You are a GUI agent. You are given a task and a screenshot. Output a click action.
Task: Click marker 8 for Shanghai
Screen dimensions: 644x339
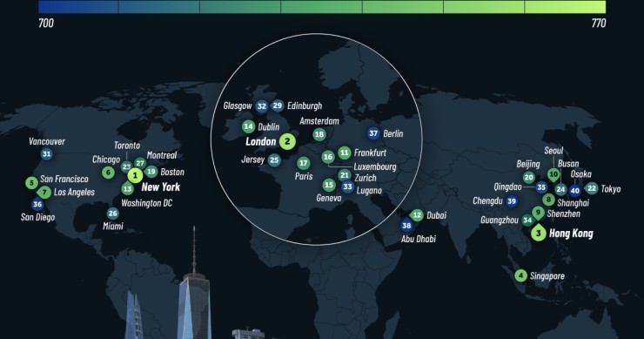pyautogui.click(x=549, y=200)
